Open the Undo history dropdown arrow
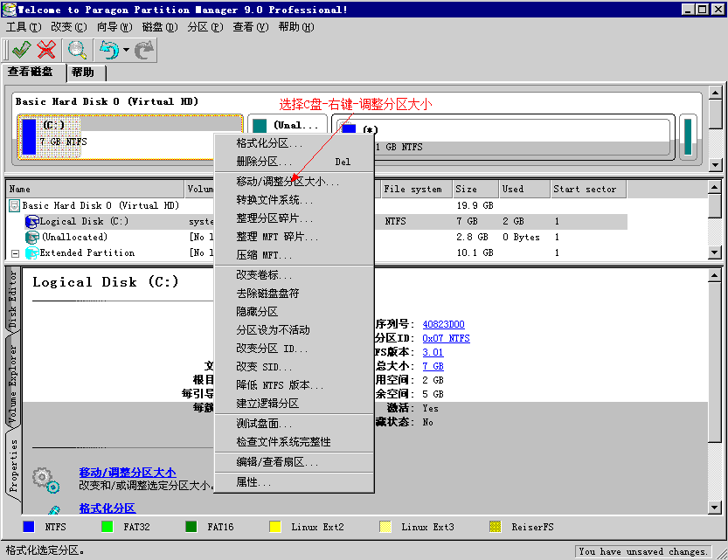Image resolution: width=728 pixels, height=560 pixels. click(x=126, y=51)
